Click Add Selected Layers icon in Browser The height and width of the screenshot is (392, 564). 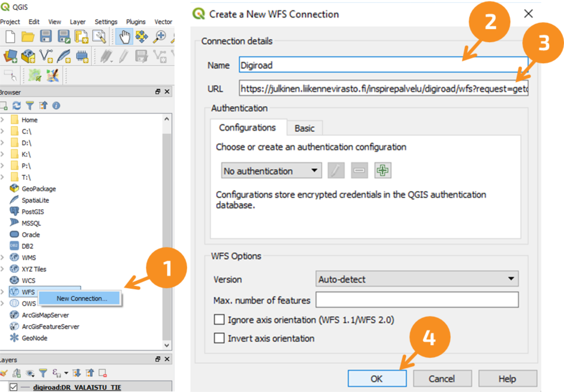[4, 106]
